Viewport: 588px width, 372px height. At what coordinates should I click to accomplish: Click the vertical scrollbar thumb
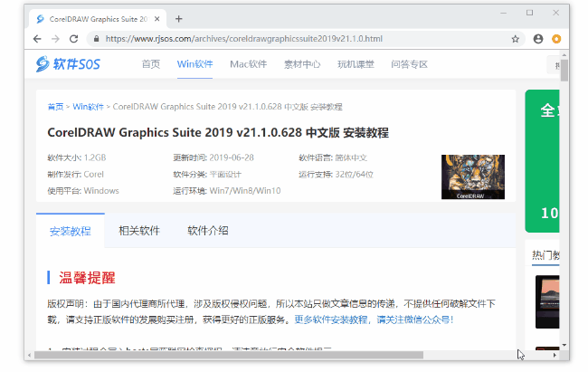pyautogui.click(x=564, y=70)
